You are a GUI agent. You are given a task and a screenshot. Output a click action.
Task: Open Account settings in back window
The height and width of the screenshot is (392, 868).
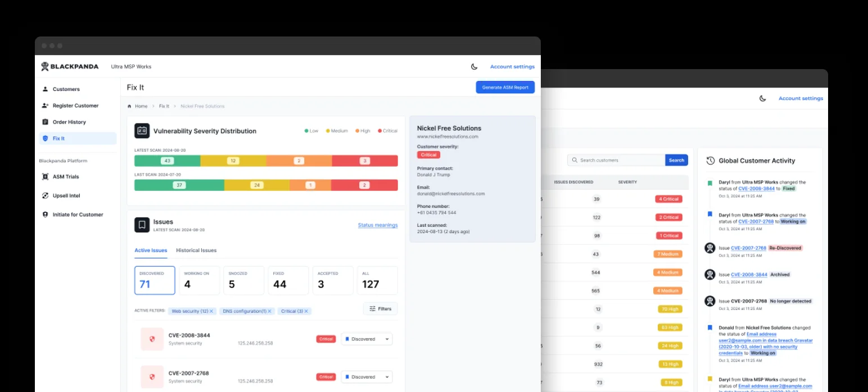[x=801, y=98]
